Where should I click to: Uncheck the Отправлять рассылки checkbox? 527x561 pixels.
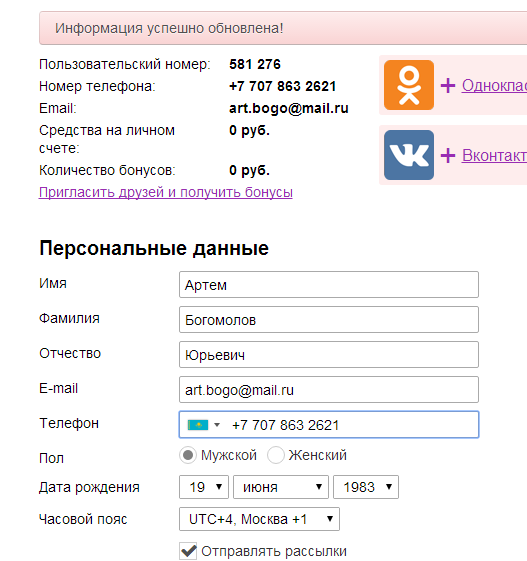tap(188, 551)
